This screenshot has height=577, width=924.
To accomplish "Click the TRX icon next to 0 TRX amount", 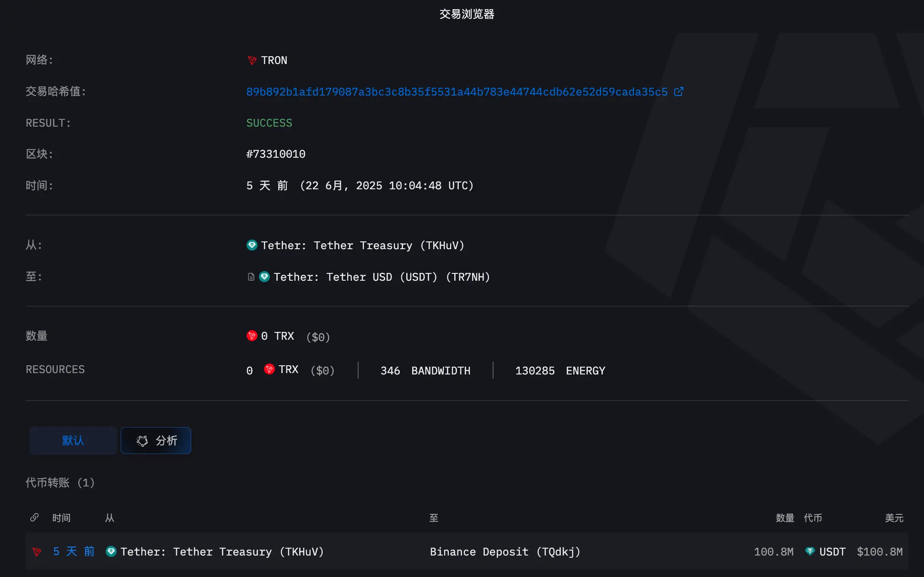I will 252,336.
